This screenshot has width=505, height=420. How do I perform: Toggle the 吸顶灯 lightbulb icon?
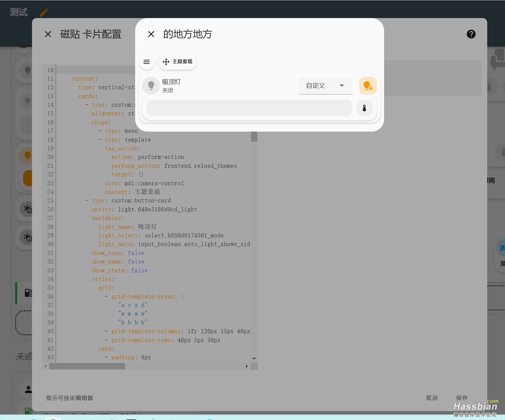[151, 86]
